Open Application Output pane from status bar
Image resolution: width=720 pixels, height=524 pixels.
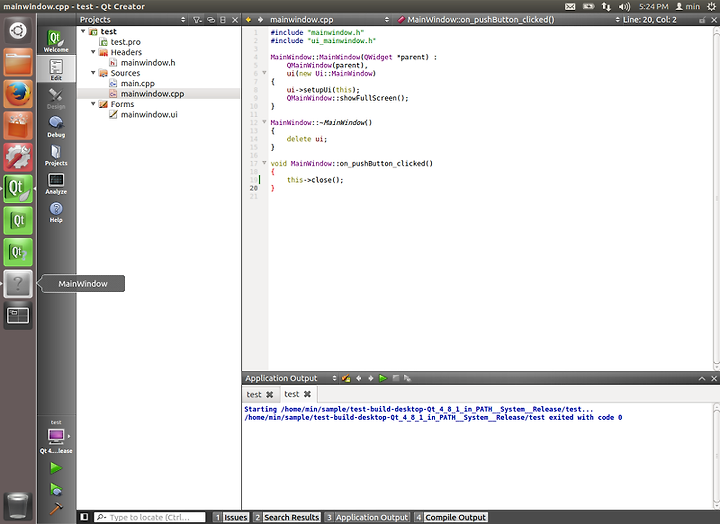pos(366,517)
